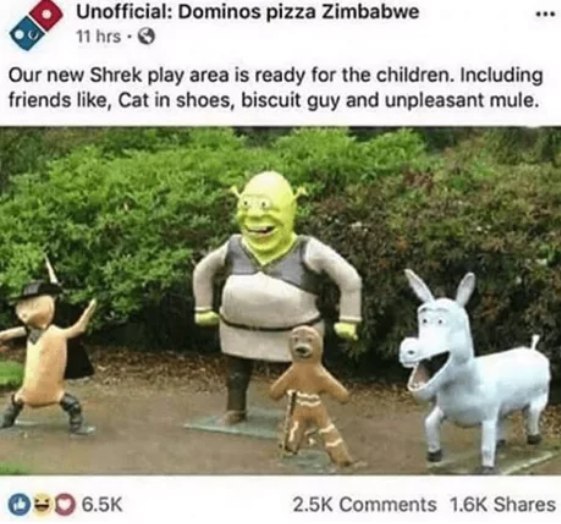This screenshot has height=524, width=561.
Task: Click the 11 hrs timestamp
Action: (99, 36)
